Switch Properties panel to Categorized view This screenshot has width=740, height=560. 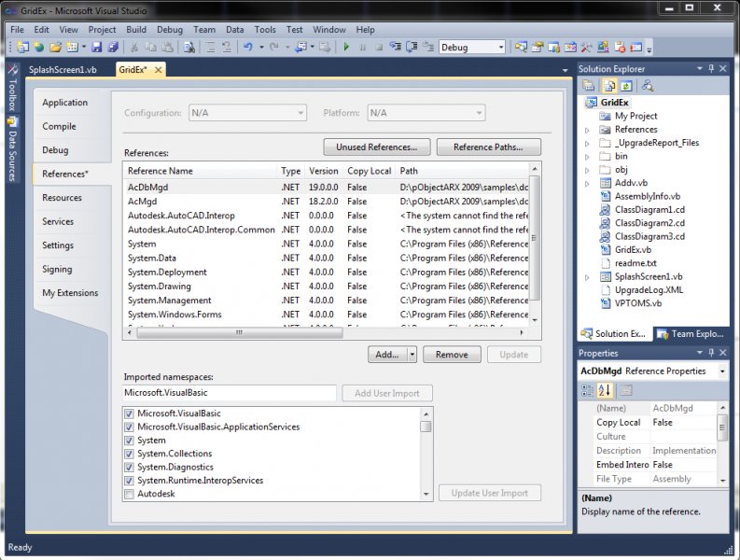(587, 390)
